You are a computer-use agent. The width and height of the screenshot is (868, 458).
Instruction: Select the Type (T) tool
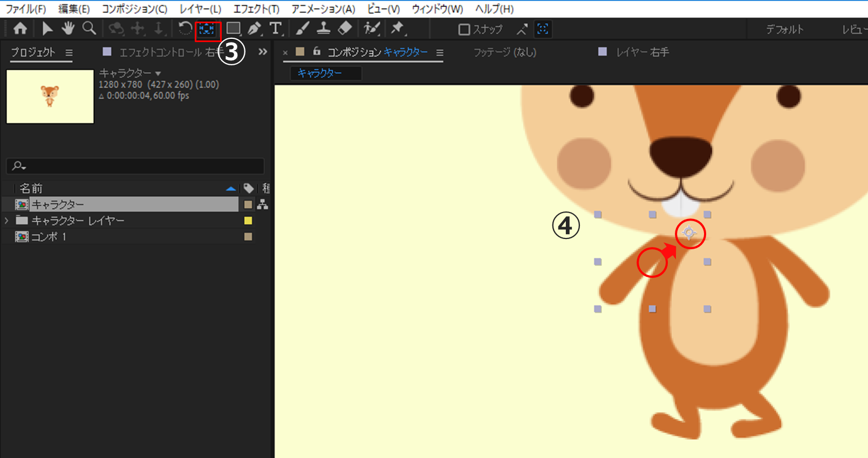click(x=276, y=29)
